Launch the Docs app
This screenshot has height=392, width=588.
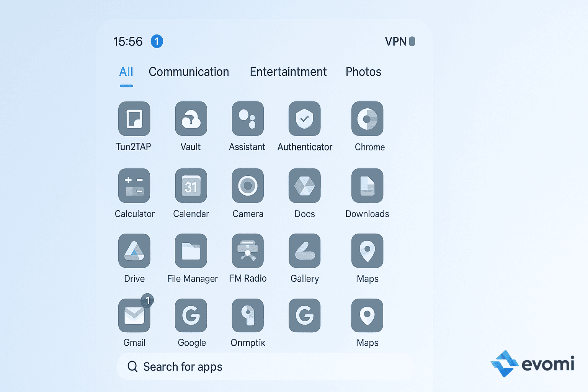304,186
